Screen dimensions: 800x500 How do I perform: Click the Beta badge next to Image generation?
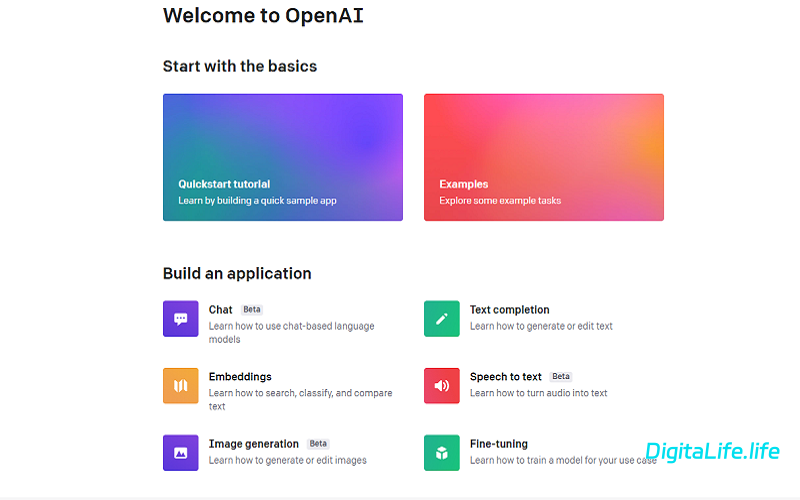(x=318, y=444)
